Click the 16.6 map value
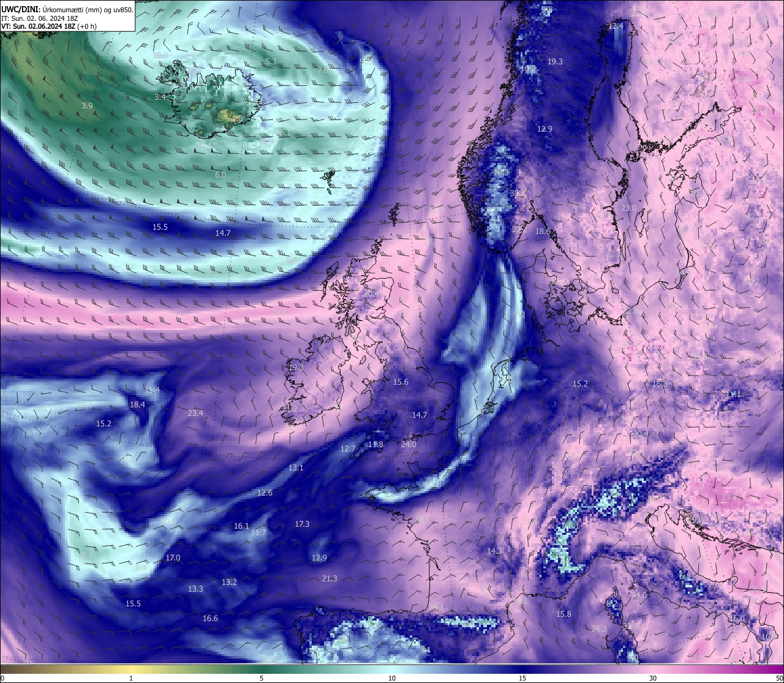This screenshot has width=784, height=683. (x=210, y=619)
